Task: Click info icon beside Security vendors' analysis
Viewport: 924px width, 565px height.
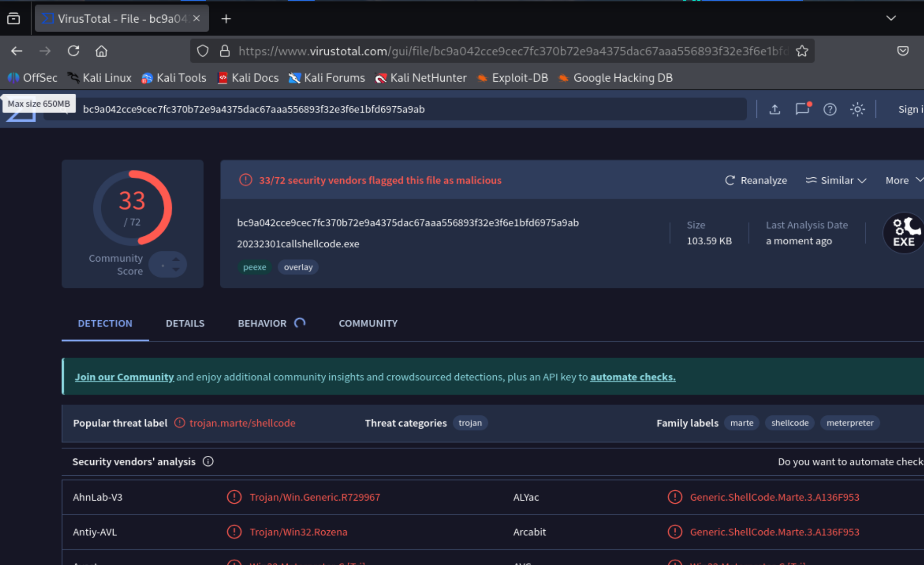Action: (208, 462)
